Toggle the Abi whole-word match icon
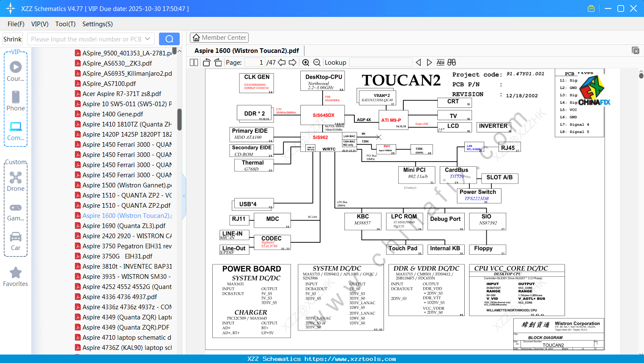The image size is (644, 363). coord(440,62)
